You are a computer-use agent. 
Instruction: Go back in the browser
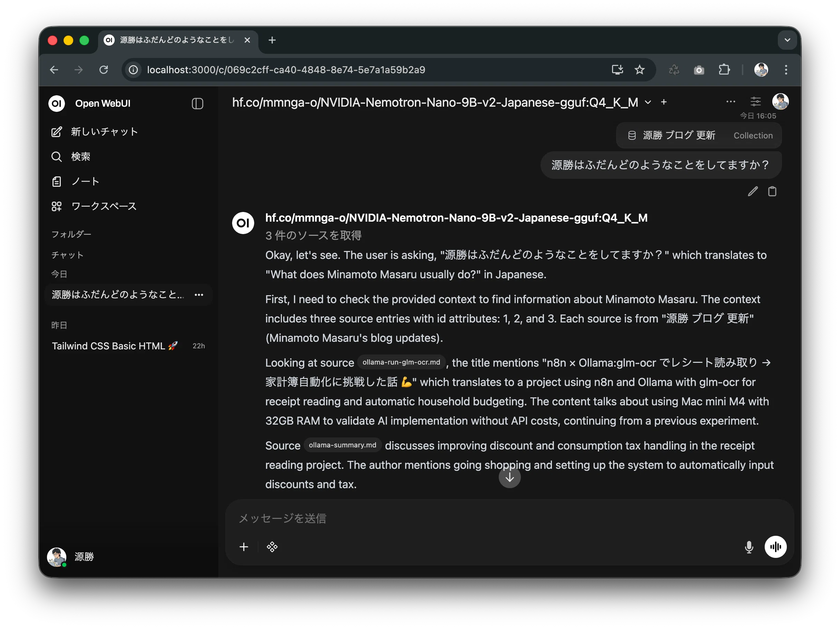[54, 70]
